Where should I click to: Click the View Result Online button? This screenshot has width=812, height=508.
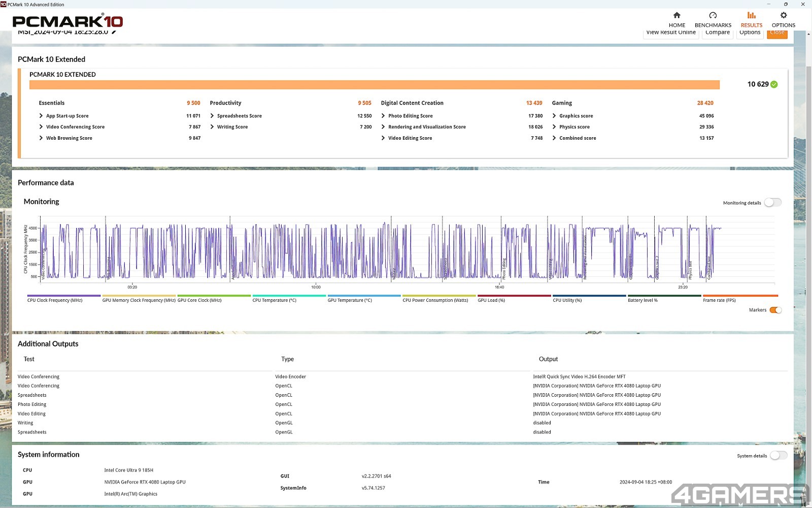coord(671,33)
